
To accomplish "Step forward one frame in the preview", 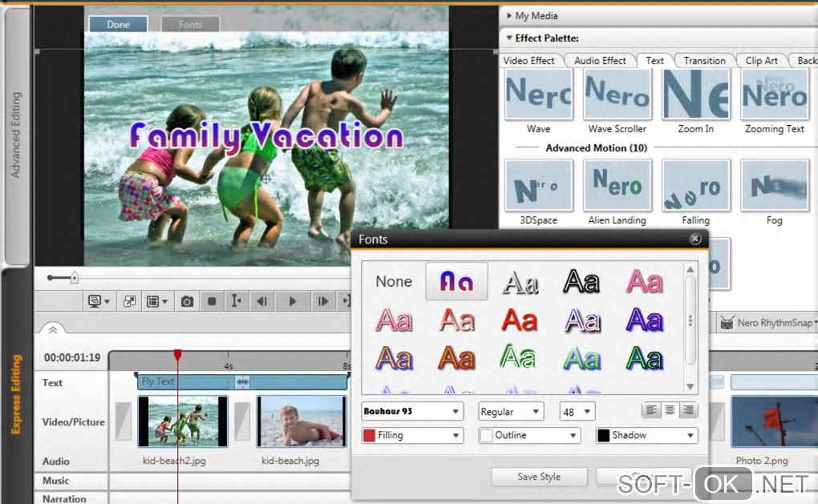I will click(x=323, y=301).
